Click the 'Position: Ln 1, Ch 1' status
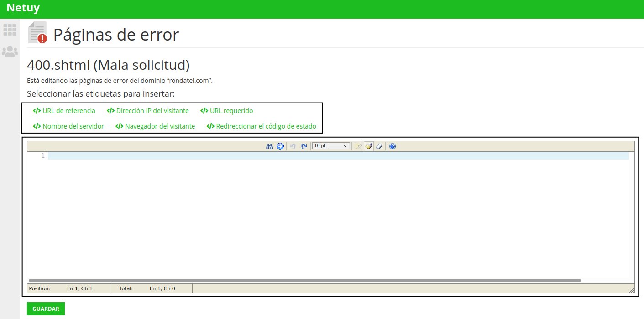Image resolution: width=644 pixels, height=319 pixels. 61,288
